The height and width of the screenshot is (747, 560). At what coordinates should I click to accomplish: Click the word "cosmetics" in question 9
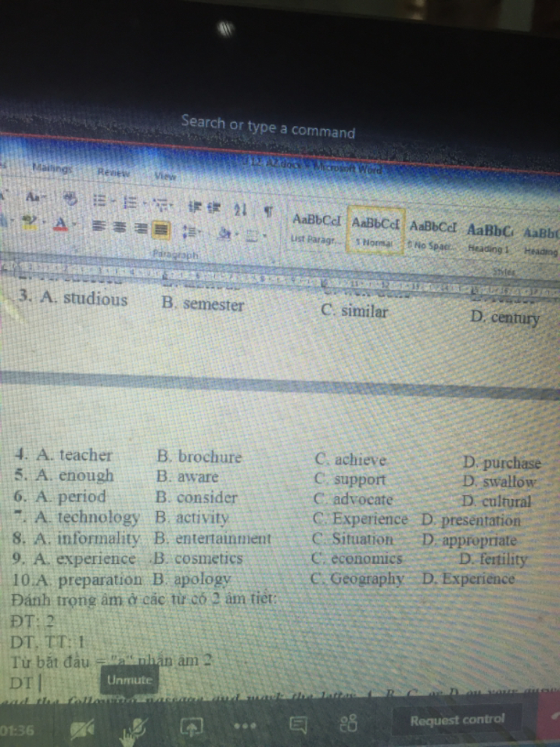pos(208,558)
